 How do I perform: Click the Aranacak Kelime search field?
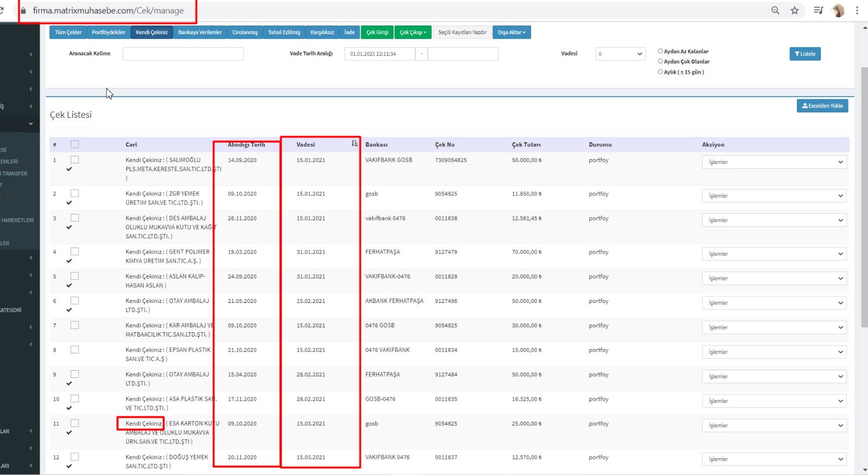pos(183,54)
